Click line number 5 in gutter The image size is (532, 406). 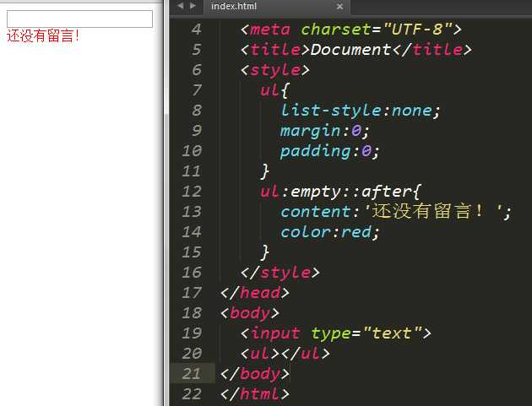[x=196, y=50]
